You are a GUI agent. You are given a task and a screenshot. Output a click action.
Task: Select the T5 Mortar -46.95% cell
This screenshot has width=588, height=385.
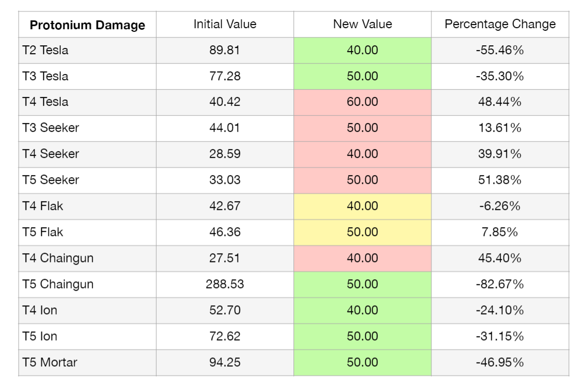coord(500,363)
